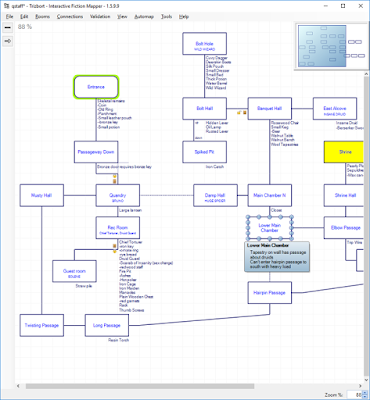Select the Spiked Pit room

[205, 152]
